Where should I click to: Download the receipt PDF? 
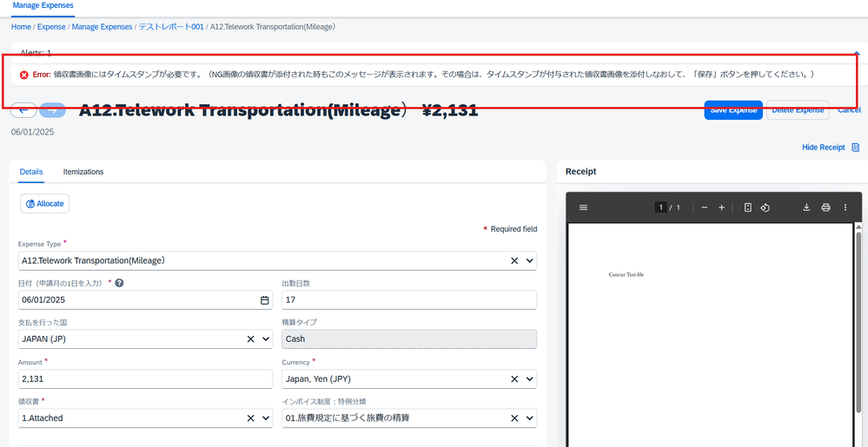(806, 207)
